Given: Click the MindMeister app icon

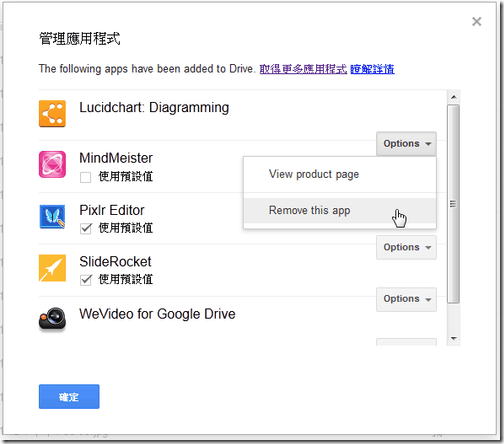Looking at the screenshot, I should [52, 164].
